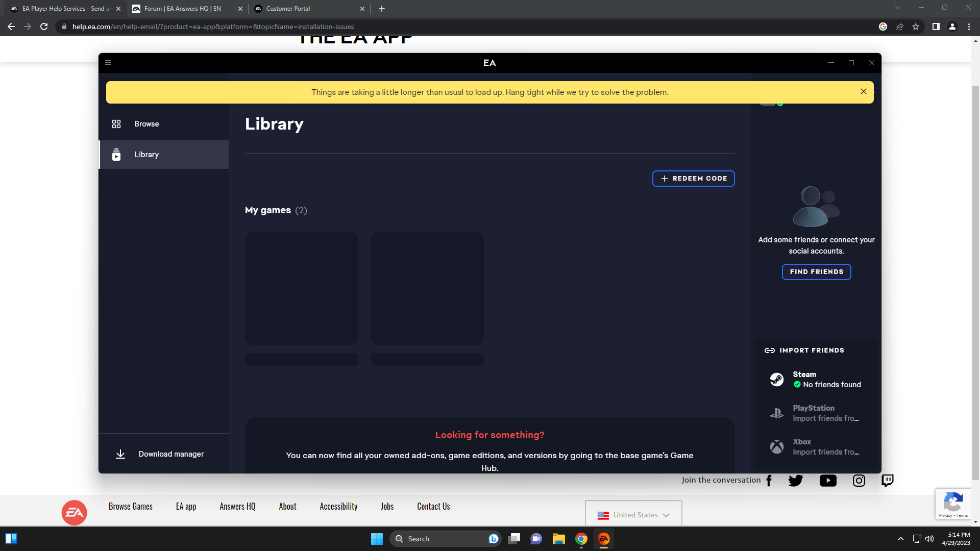The height and width of the screenshot is (551, 980).
Task: Dismiss the yellow loading warning banner
Action: (863, 92)
